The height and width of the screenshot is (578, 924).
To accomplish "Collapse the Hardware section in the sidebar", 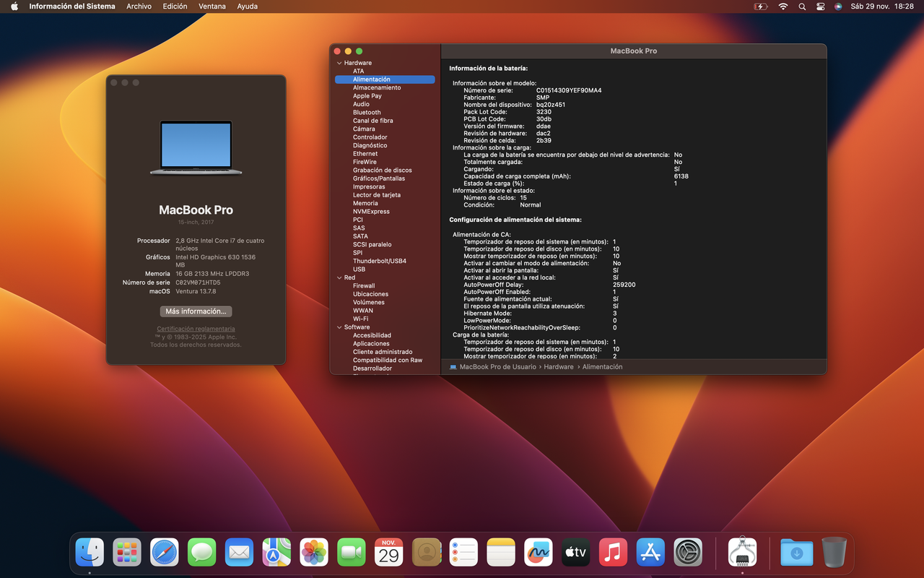I will point(339,63).
